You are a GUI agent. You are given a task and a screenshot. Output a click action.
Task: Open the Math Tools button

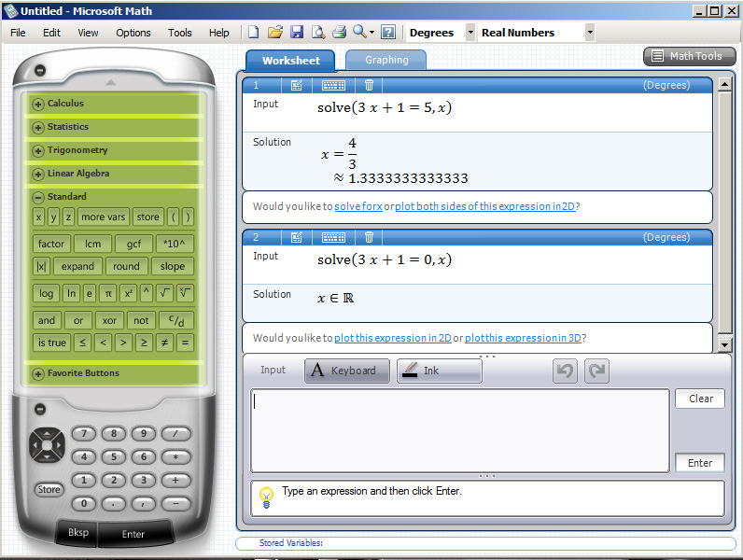pos(690,56)
